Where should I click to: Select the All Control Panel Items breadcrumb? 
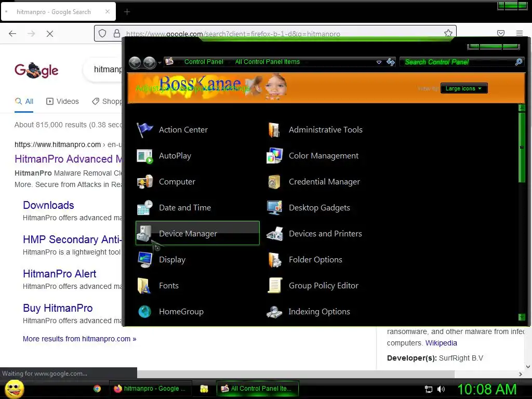(268, 62)
